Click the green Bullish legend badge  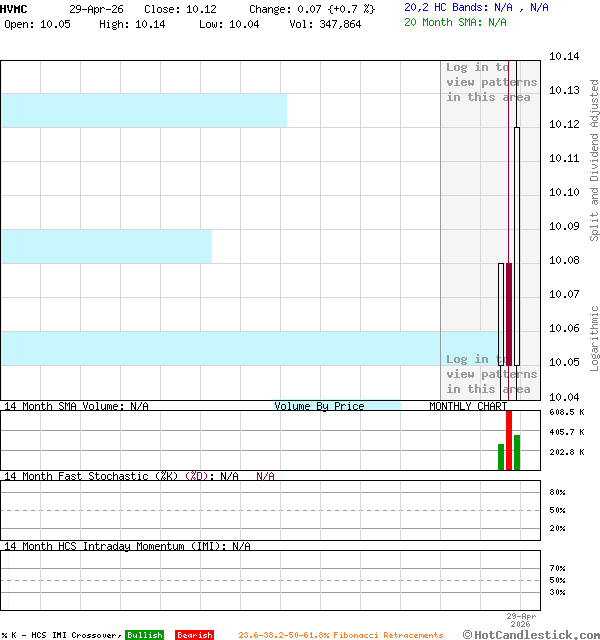(144, 635)
